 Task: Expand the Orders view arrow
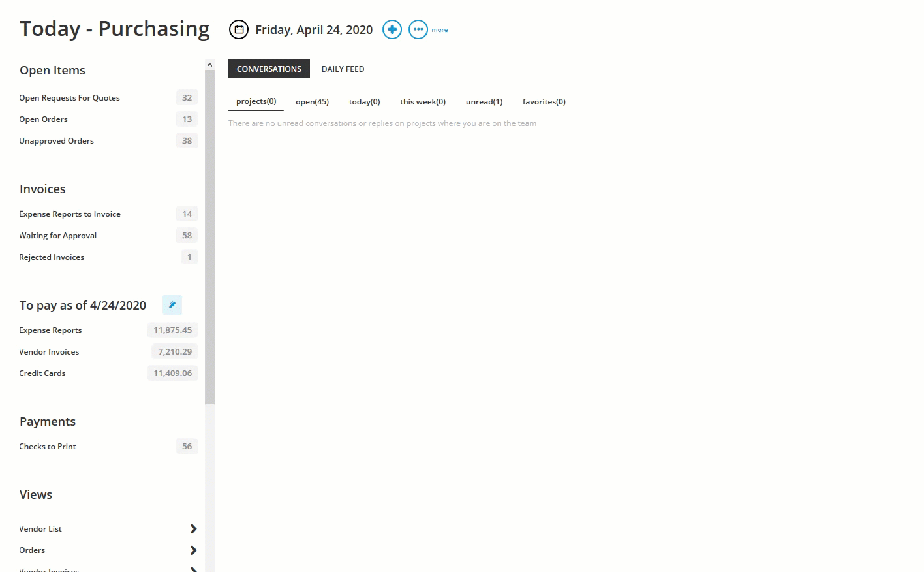(193, 550)
